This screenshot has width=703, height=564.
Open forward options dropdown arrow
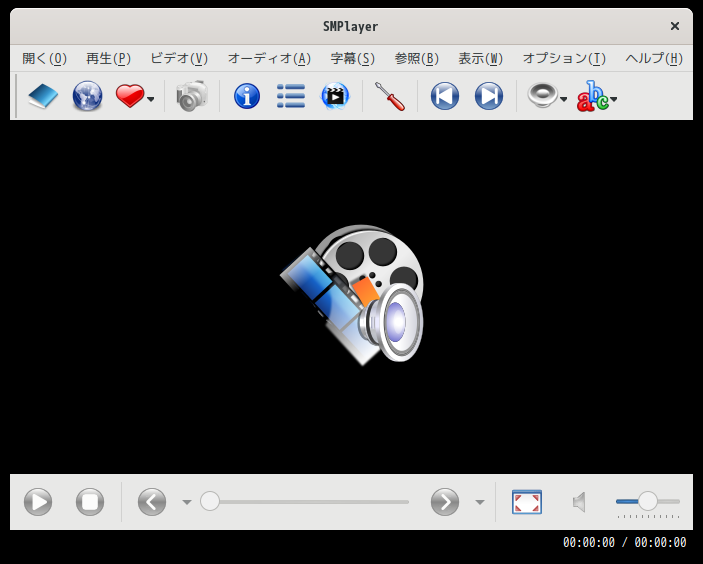point(480,502)
